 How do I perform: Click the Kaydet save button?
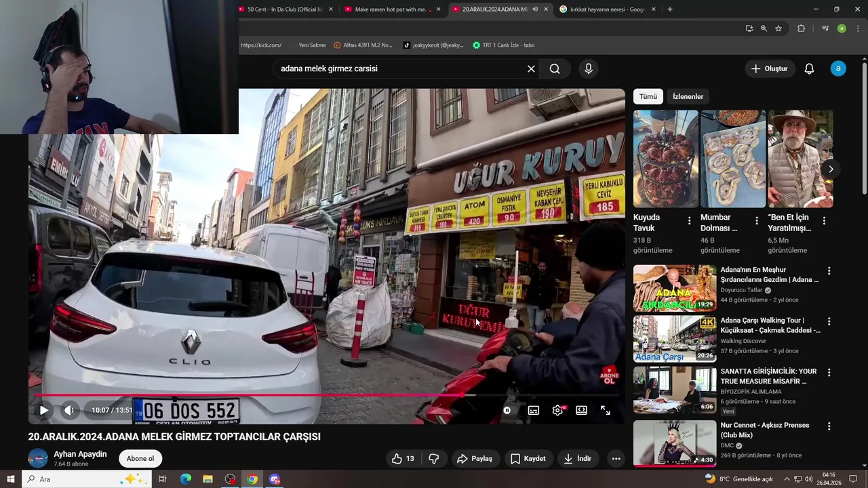(x=528, y=459)
